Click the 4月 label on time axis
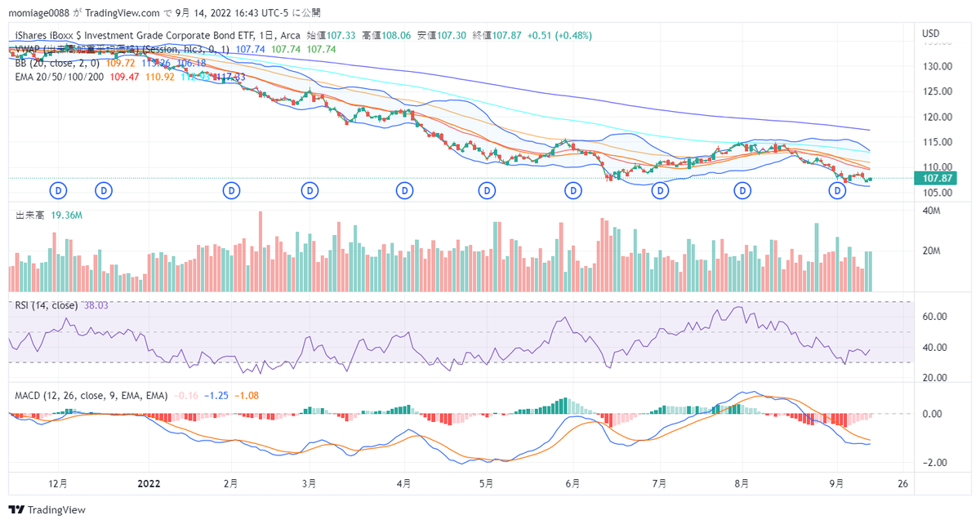The image size is (980, 524). 404,484
